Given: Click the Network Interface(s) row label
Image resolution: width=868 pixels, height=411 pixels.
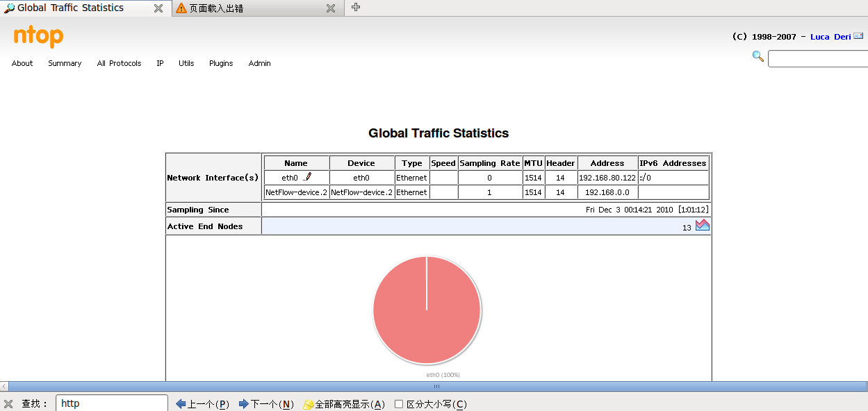Looking at the screenshot, I should coord(213,178).
